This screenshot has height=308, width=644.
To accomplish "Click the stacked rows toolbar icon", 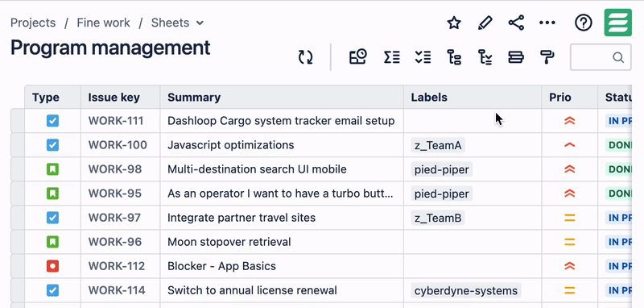I will point(516,57).
